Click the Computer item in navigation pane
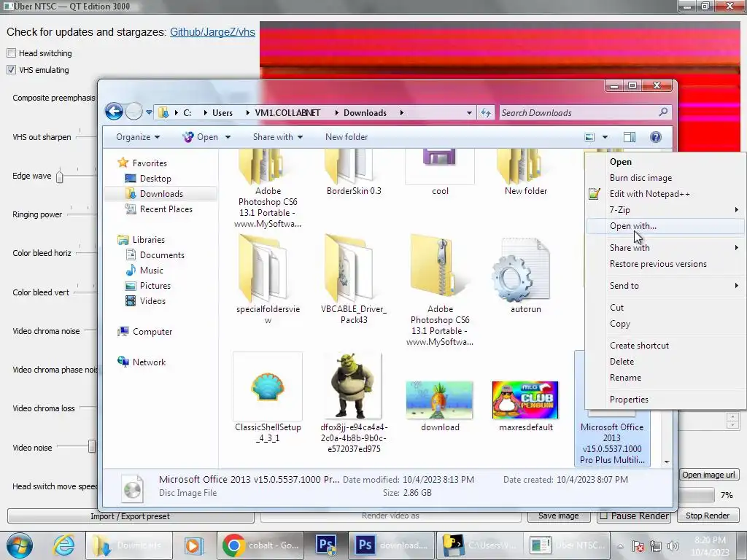747x560 pixels. (x=152, y=332)
